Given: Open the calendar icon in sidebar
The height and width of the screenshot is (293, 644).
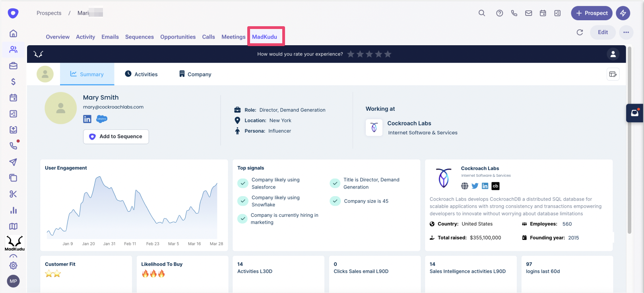Looking at the screenshot, I should pos(13,98).
